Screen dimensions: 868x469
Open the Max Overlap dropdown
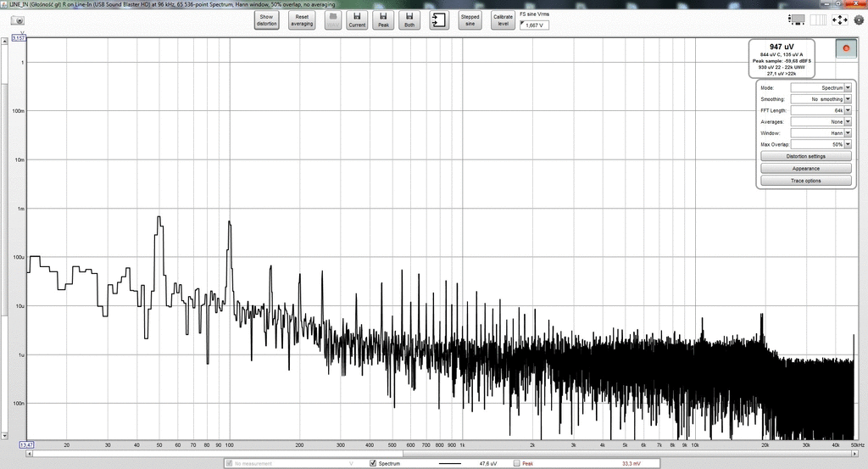pos(821,144)
